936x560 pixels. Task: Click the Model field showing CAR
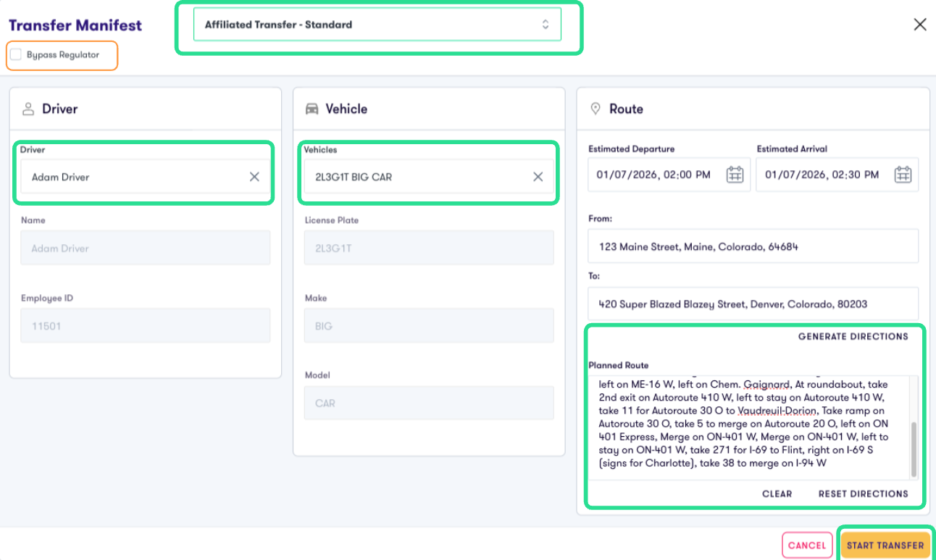click(429, 403)
